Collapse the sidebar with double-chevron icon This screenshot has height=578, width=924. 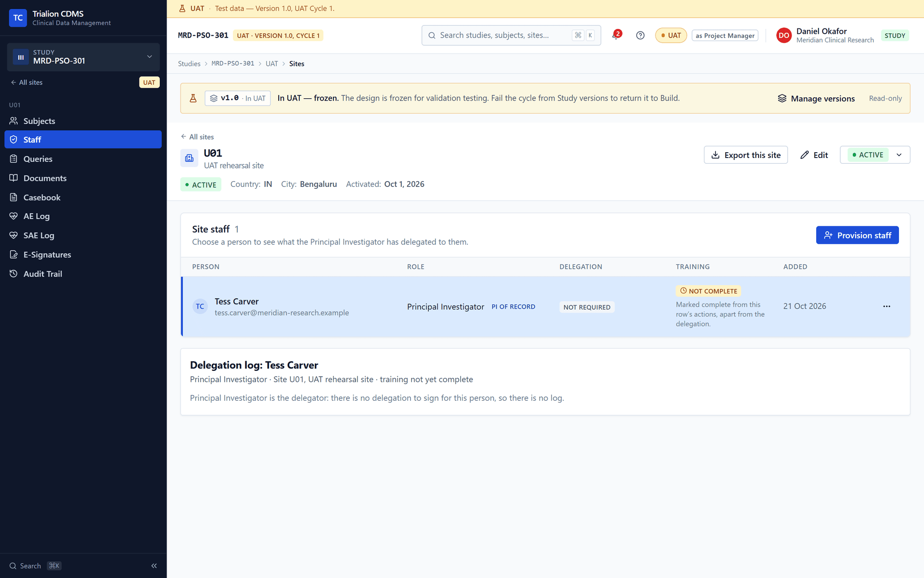[x=154, y=565]
